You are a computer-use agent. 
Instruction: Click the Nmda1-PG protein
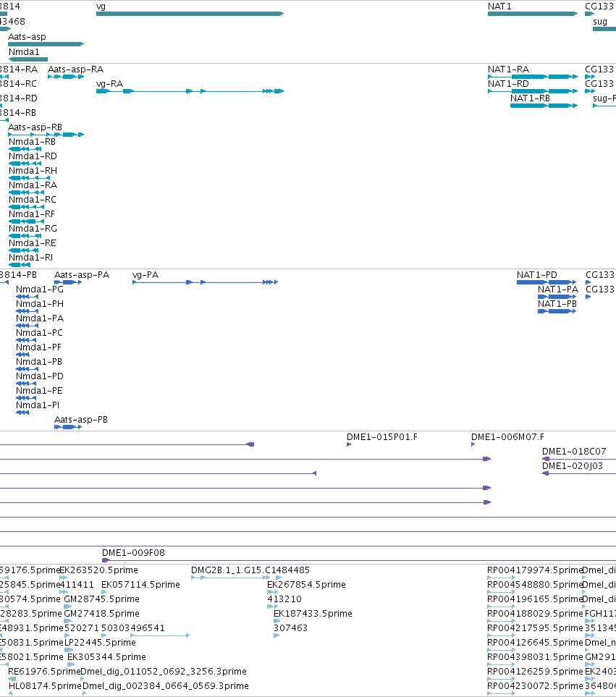coord(27,297)
